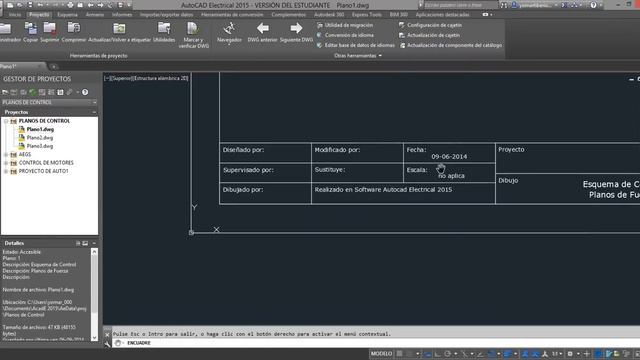The image size is (640, 360).
Task: Open annotation scale 1:1 dropdown
Action: point(557,353)
